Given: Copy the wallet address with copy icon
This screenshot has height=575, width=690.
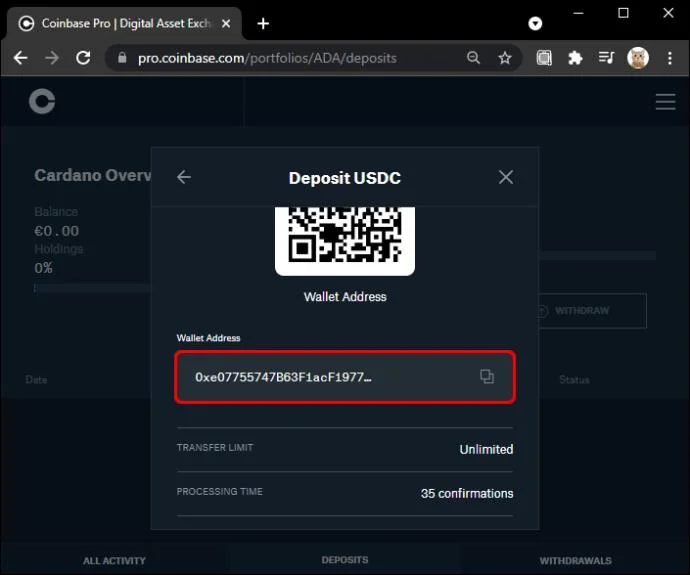Looking at the screenshot, I should (x=487, y=377).
